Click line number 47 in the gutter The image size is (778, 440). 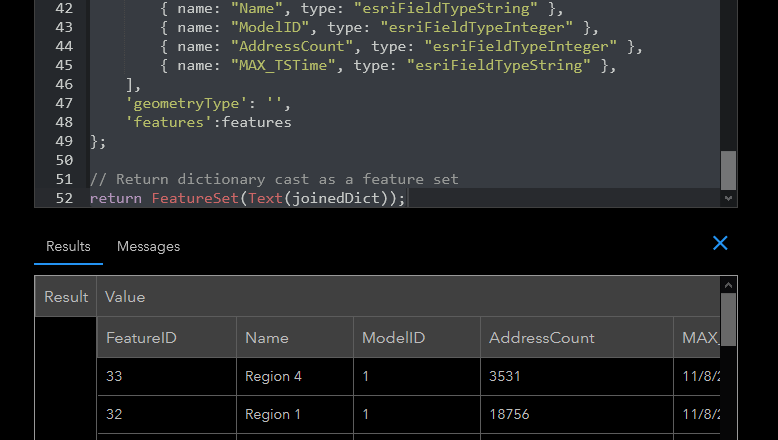[63, 103]
